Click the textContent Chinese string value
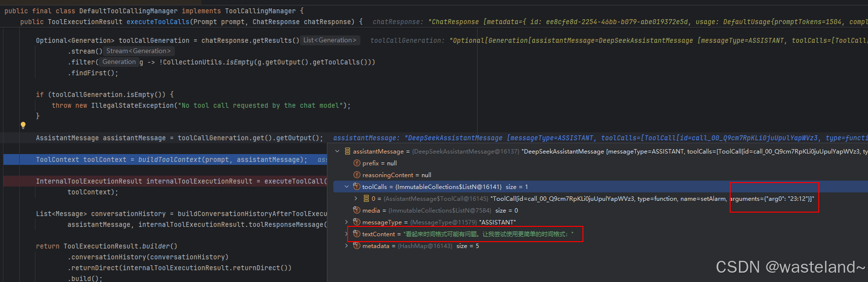This screenshot has width=868, height=282. (x=488, y=234)
